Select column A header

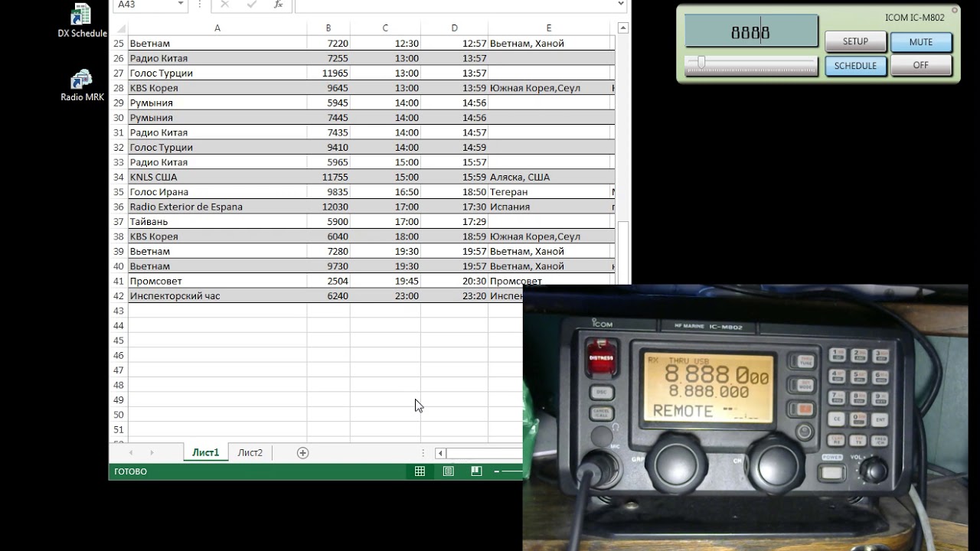click(x=217, y=28)
